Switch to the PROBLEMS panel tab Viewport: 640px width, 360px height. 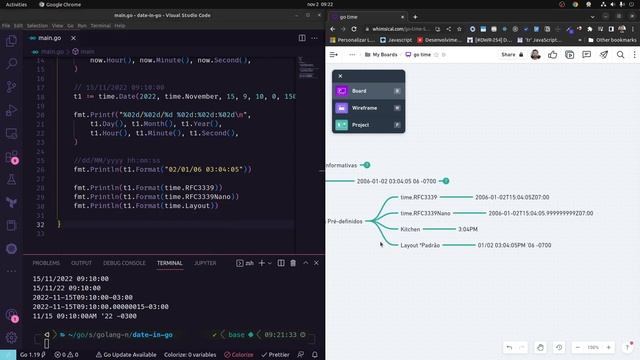tap(46, 263)
